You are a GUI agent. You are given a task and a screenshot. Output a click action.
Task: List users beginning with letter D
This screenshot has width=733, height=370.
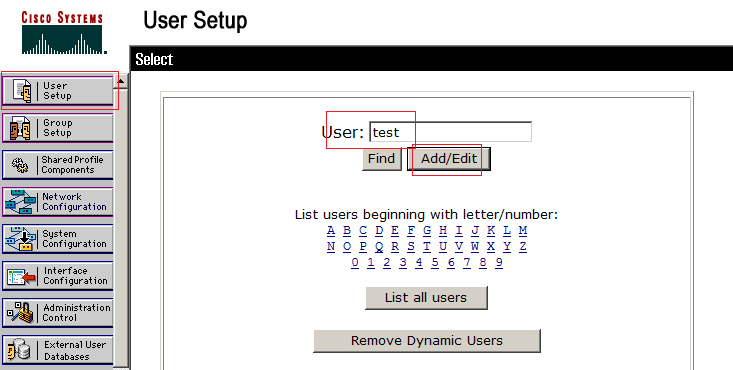(379, 231)
